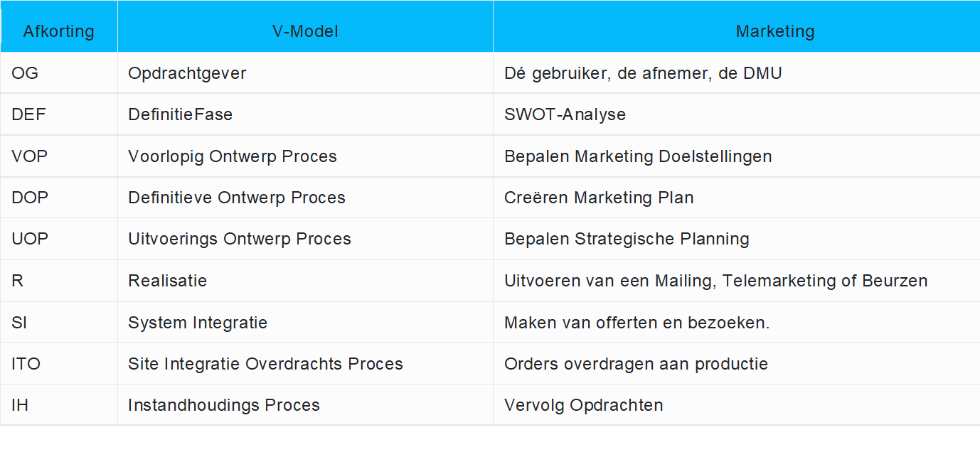980x457 pixels.
Task: Select Voorlopig Ontwerp Proces cell
Action: coord(233,156)
